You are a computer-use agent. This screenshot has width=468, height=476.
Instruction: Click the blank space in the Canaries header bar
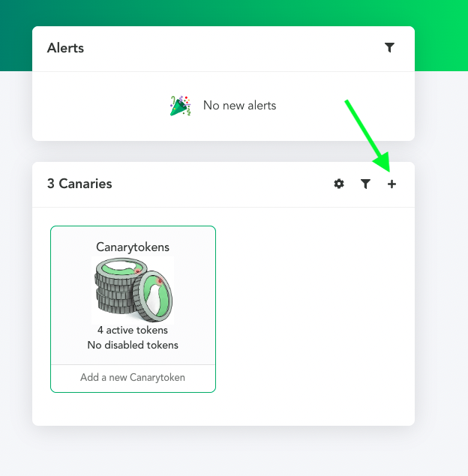click(x=222, y=184)
